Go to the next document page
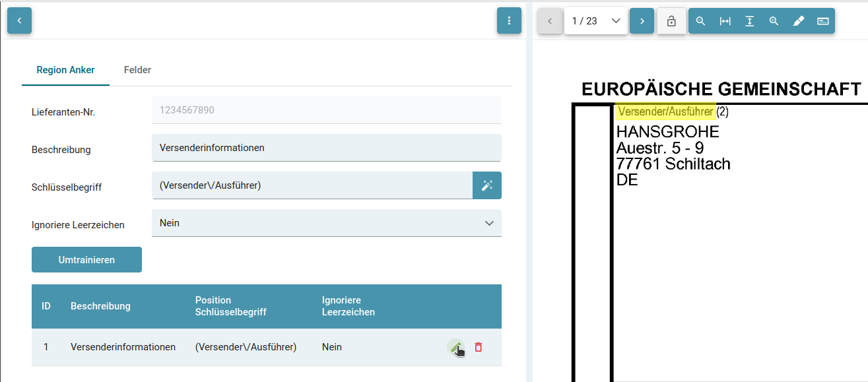Viewport: 868px width, 382px height. tap(642, 21)
